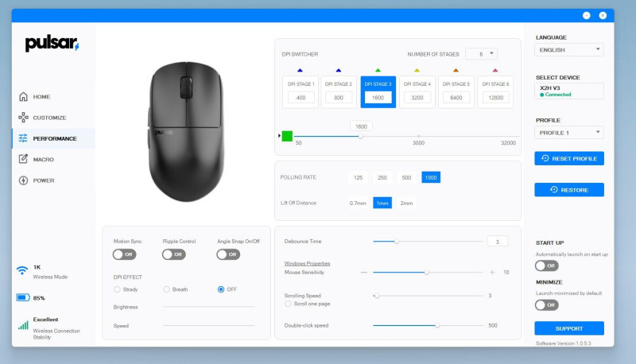Click the Reset Profile button
The height and width of the screenshot is (364, 636).
(569, 158)
